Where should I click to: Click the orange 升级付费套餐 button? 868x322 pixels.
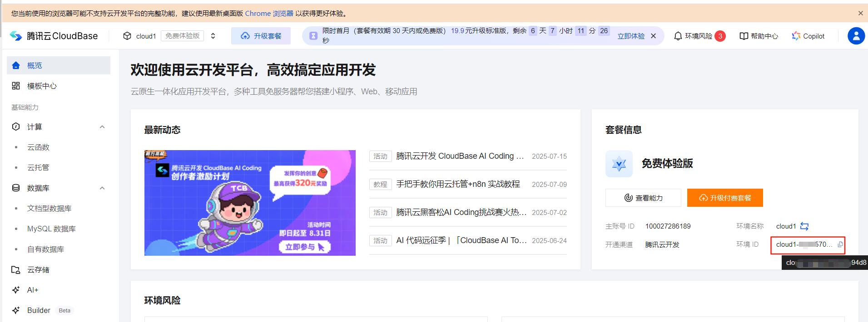pos(725,198)
